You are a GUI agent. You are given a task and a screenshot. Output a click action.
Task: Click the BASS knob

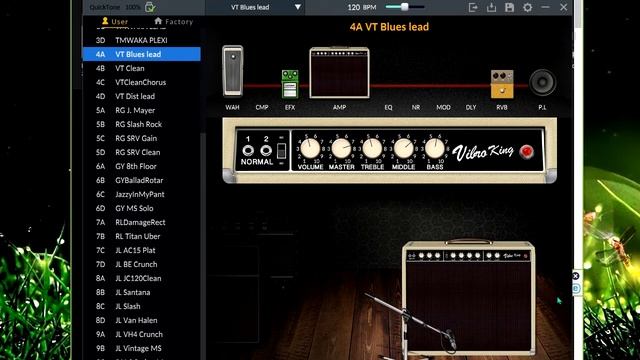[435, 148]
